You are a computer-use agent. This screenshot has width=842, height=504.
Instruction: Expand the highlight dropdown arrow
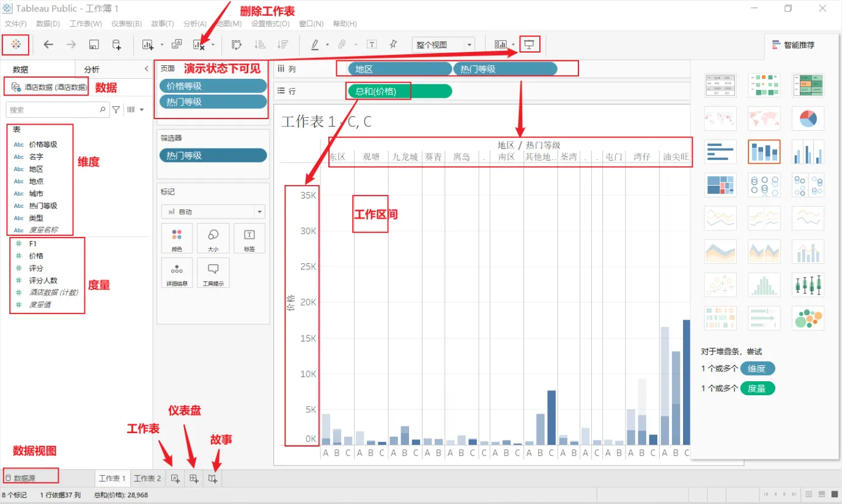tap(328, 45)
